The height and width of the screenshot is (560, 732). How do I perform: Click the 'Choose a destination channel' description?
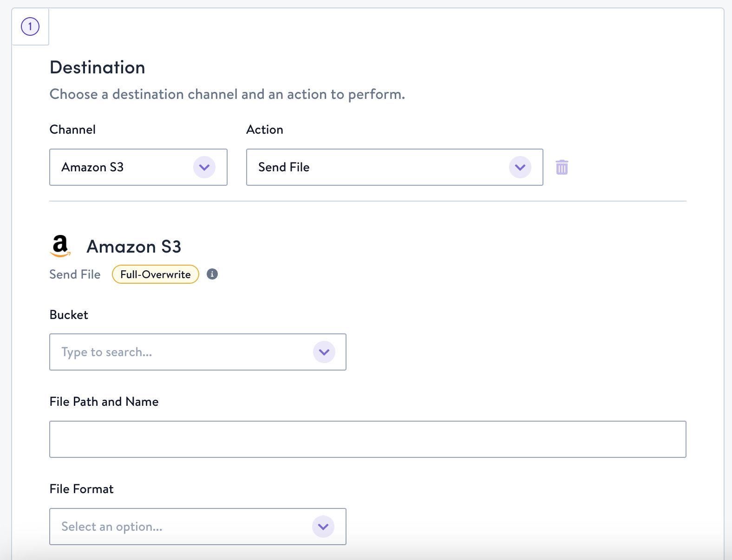click(x=228, y=94)
